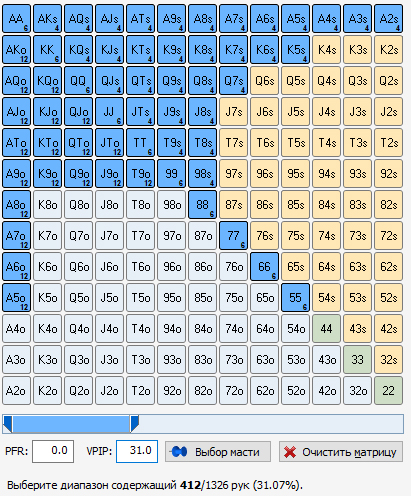
Task: Select the 65o hand cell
Action: click(264, 298)
